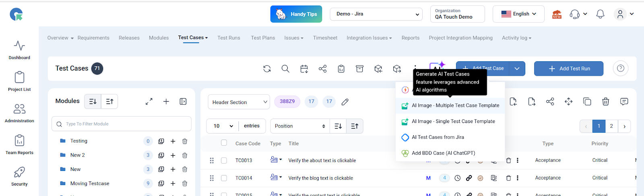Select Add BDD Case (AI ChatGPT)
The image size is (644, 196).
443,153
